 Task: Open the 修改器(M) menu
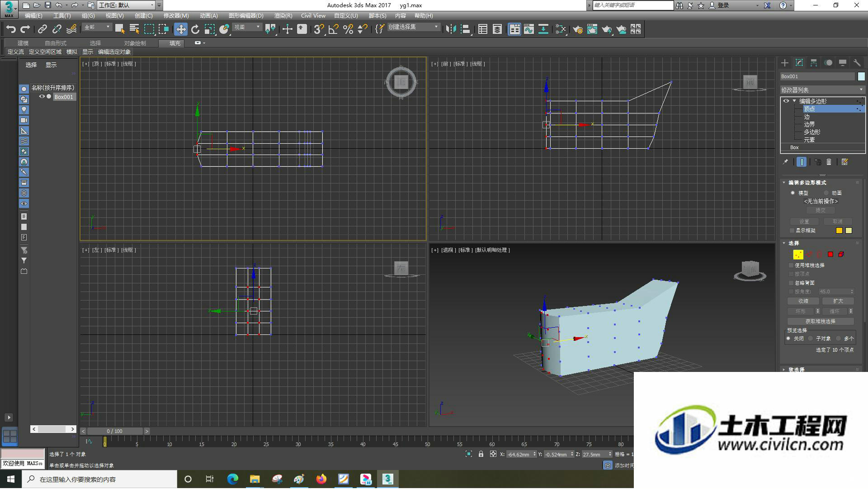click(176, 16)
